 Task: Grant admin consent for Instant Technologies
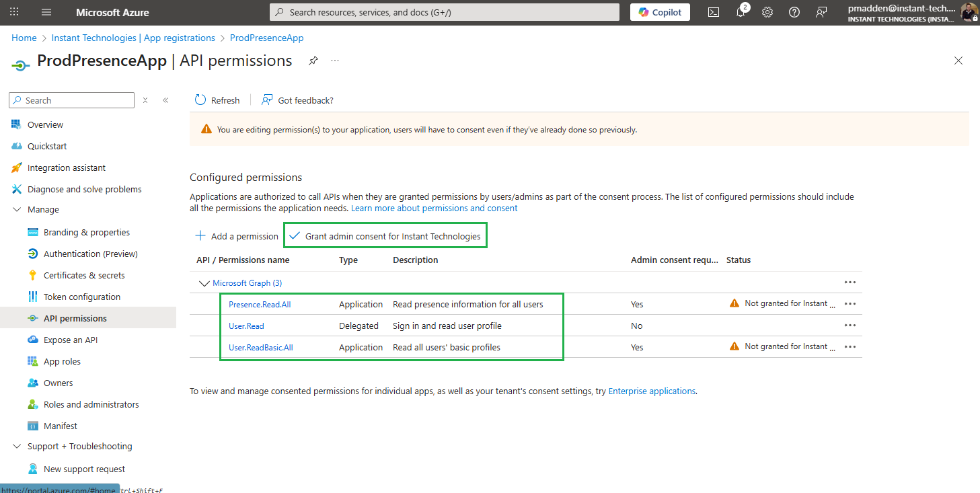pyautogui.click(x=385, y=236)
